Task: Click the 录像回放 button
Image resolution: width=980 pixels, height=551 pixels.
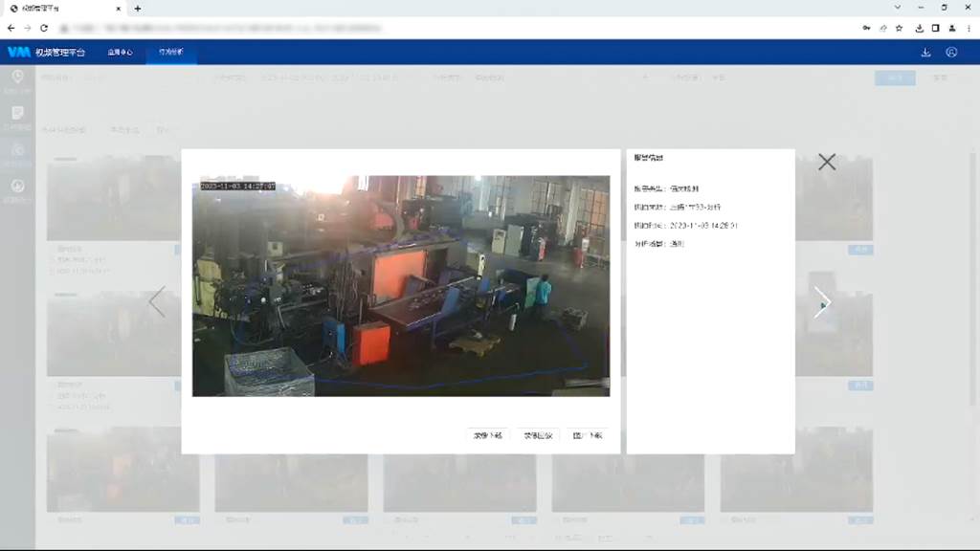Action: (x=537, y=435)
